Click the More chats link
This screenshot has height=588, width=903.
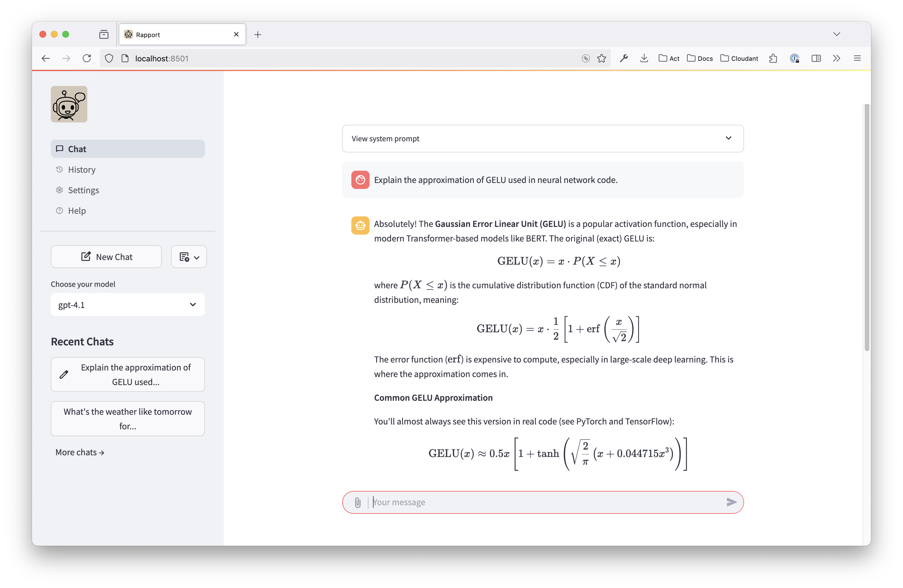pyautogui.click(x=80, y=452)
